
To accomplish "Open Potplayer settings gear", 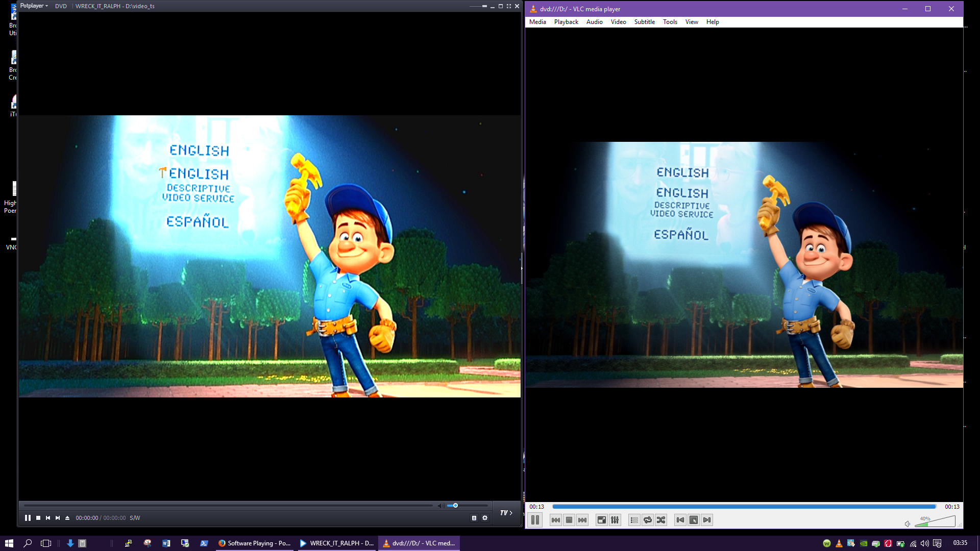I will 485,518.
